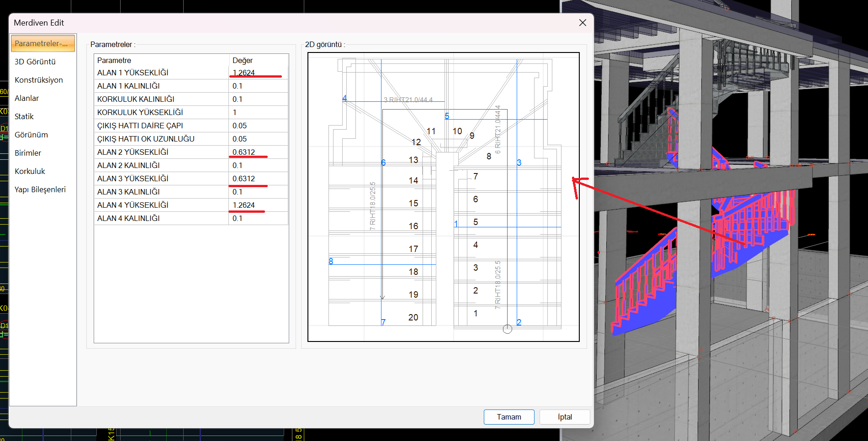Select the Parametreler tab in sidebar
868x441 pixels.
click(x=42, y=44)
